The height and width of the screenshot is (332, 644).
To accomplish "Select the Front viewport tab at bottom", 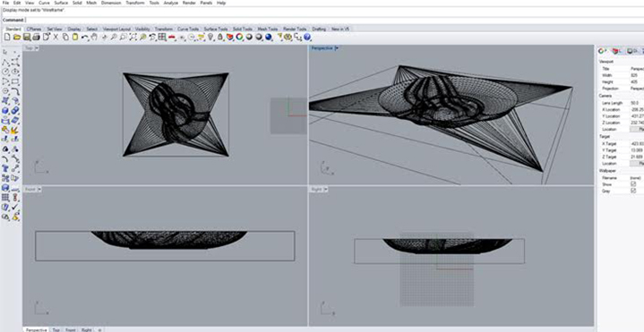I will (71, 329).
